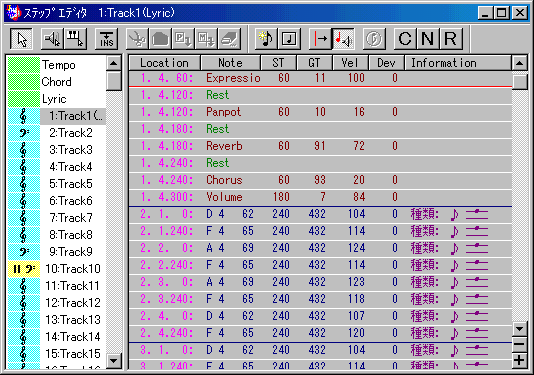Toggle the red bar arrow step-advance icon
Image resolution: width=534 pixels, height=375 pixels.
click(320, 39)
